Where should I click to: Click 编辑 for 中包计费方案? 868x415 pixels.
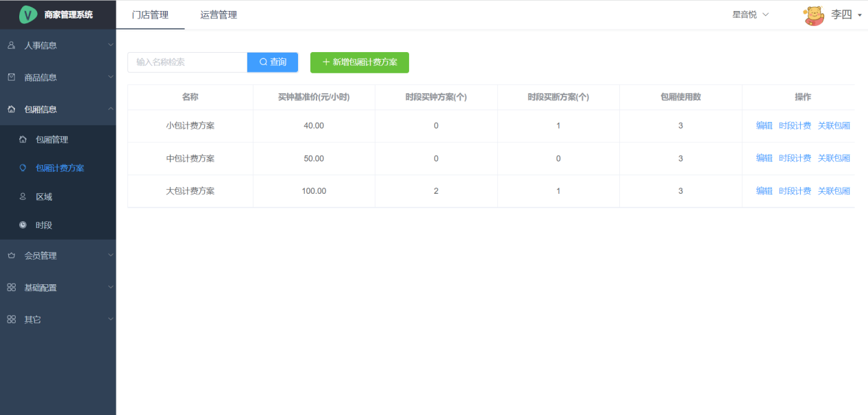pos(765,158)
